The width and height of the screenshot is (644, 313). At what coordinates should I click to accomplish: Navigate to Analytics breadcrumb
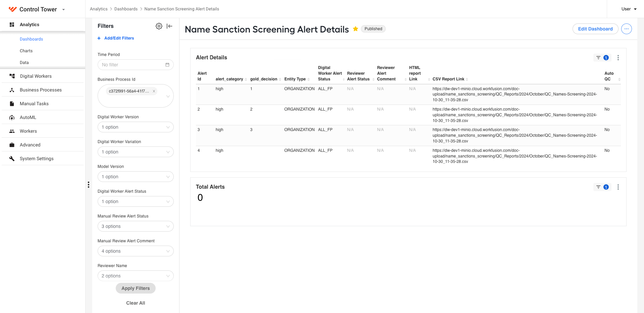(99, 9)
